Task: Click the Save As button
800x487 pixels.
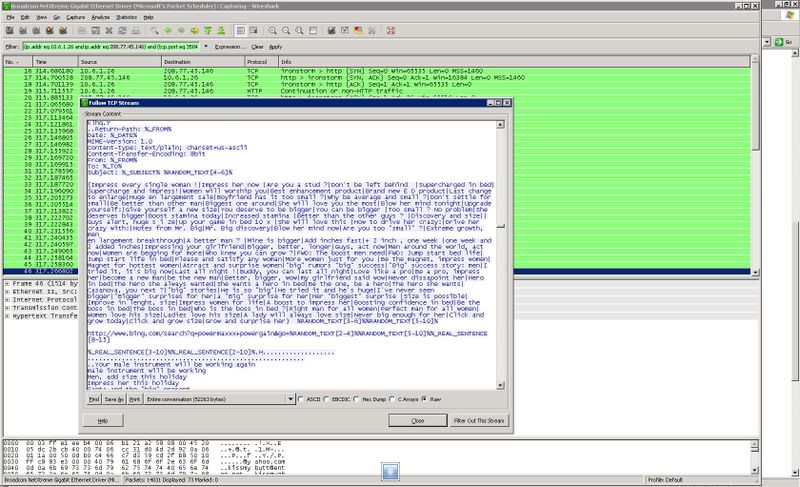Action: click(114, 399)
